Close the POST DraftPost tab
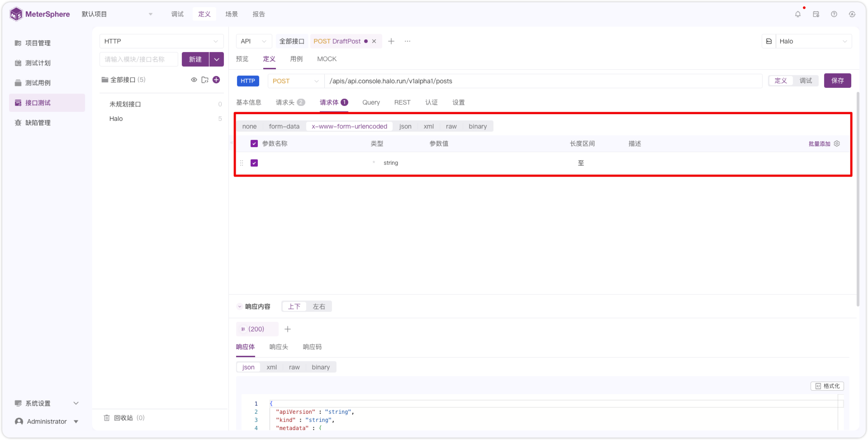The image size is (868, 440). click(374, 41)
